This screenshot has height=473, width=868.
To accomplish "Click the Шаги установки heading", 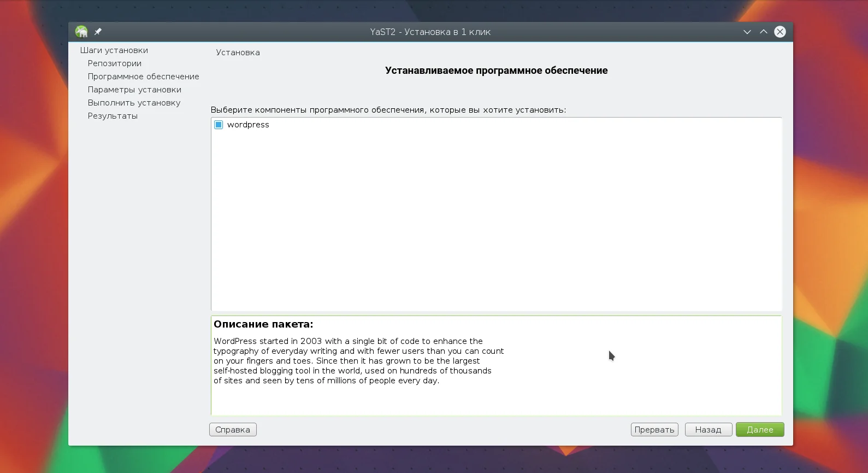I will (114, 50).
